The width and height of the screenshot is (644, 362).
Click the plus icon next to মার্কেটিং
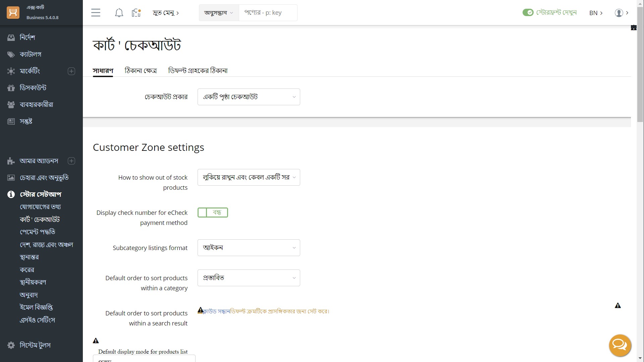[71, 71]
